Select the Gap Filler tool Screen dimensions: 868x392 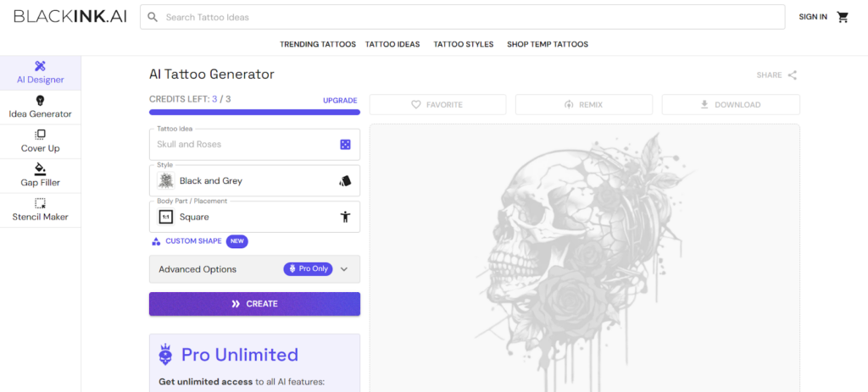(x=40, y=175)
